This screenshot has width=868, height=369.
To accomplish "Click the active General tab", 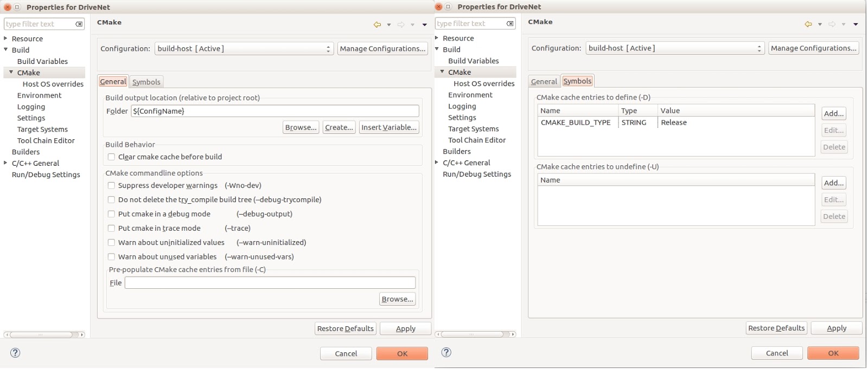I will coord(113,81).
